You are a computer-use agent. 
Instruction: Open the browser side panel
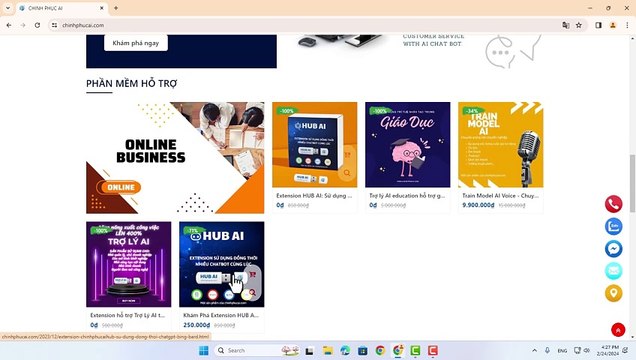(x=598, y=25)
